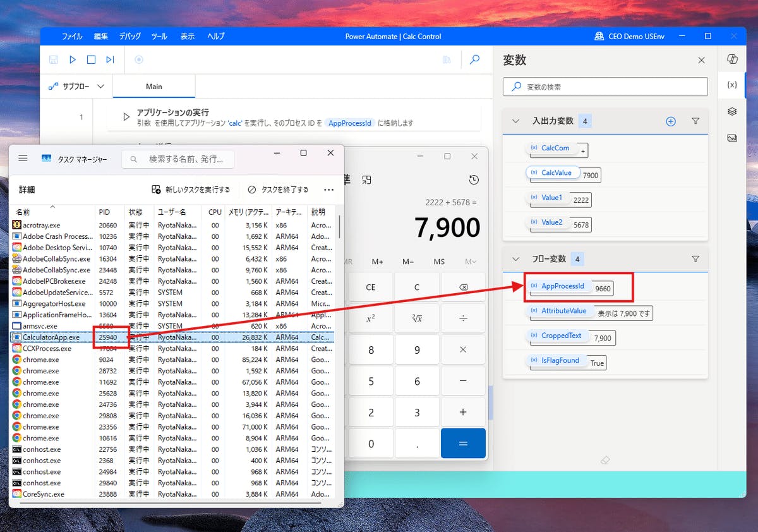
Task: Close the 変数 panel with the X
Action: (701, 60)
